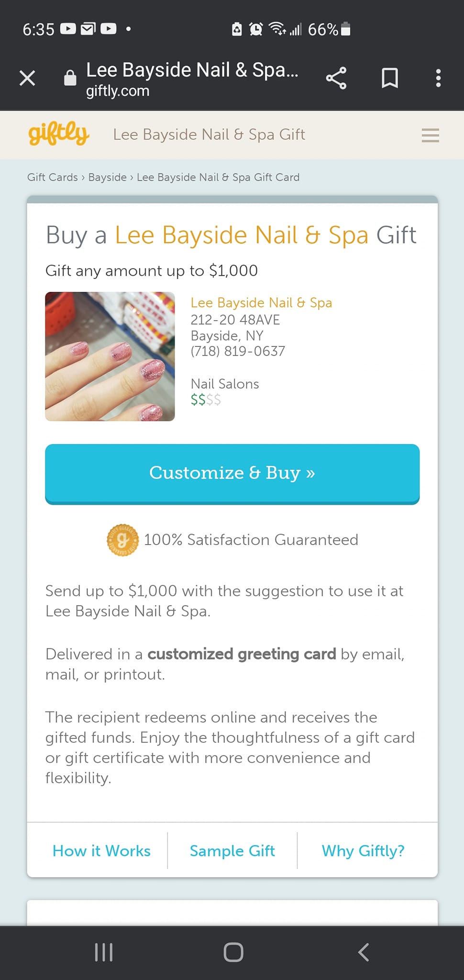This screenshot has width=464, height=980.
Task: Click the Customize & Buy button
Action: [232, 474]
